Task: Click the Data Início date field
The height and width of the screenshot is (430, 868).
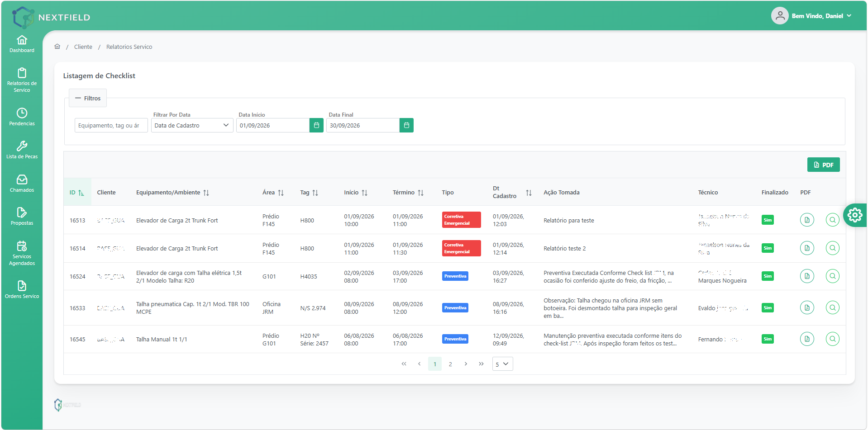Action: pyautogui.click(x=273, y=125)
